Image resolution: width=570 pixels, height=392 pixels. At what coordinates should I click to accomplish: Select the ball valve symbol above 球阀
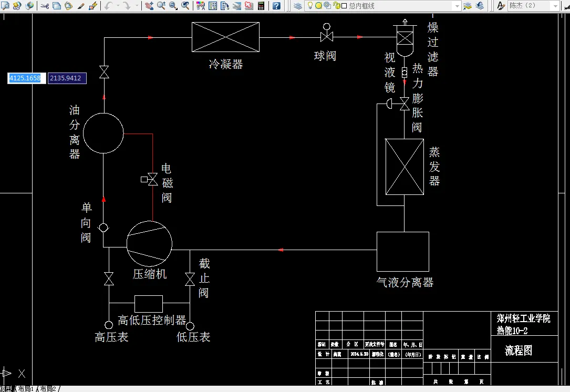pyautogui.click(x=326, y=33)
